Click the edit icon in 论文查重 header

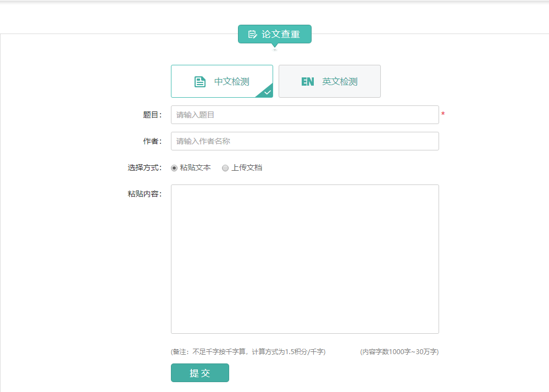point(252,35)
